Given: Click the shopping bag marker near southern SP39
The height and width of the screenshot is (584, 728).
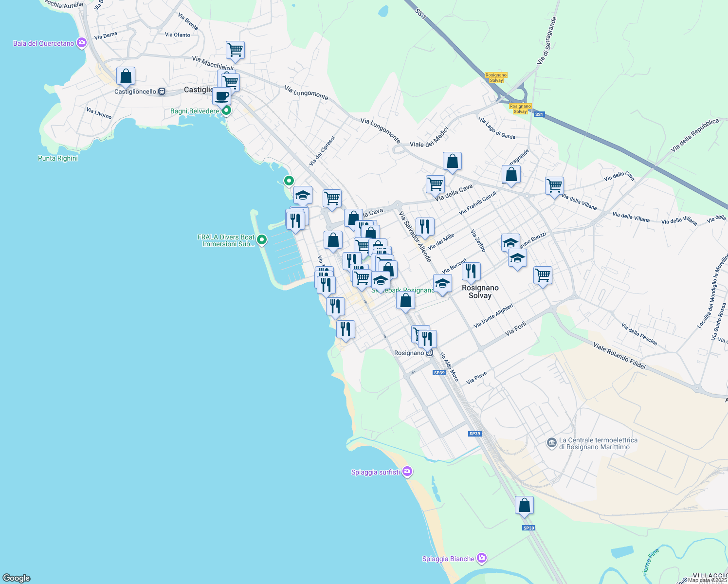Looking at the screenshot, I should [x=524, y=506].
